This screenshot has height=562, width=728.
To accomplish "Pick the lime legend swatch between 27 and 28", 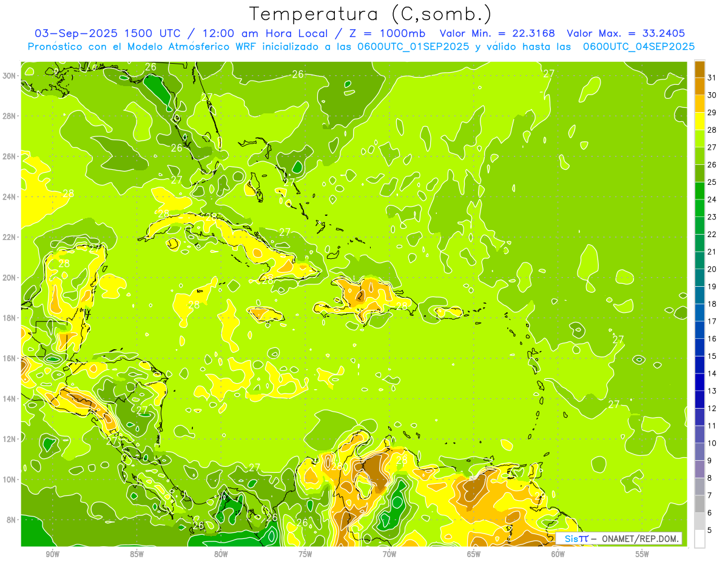I will point(699,138).
